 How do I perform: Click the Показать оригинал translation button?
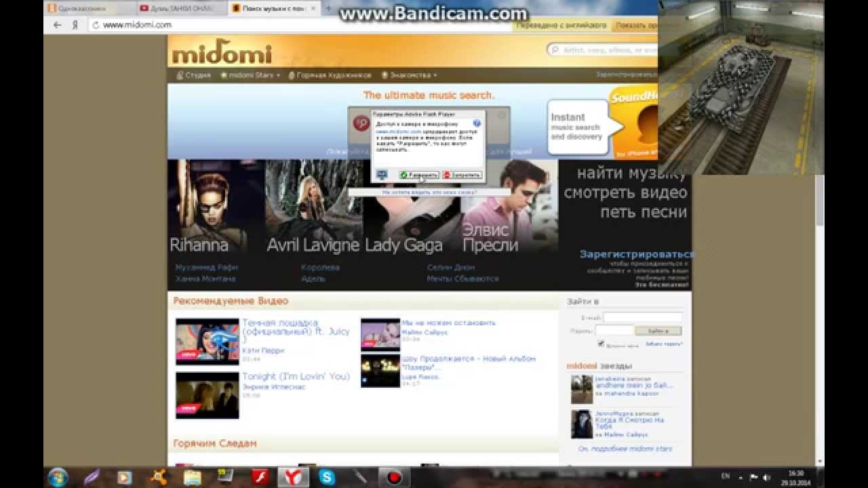pos(635,25)
